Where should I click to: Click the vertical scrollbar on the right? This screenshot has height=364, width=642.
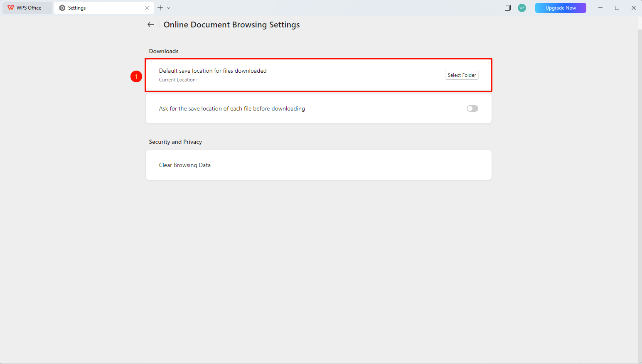coord(640,195)
